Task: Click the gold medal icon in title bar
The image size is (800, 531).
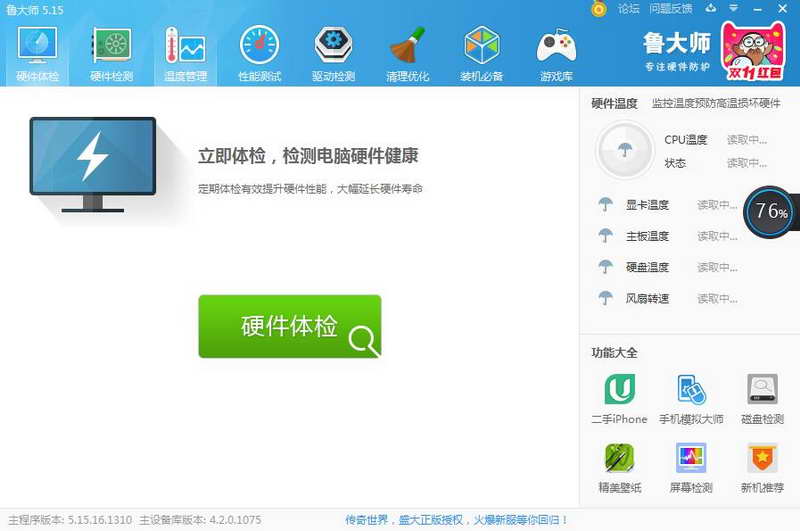Action: [599, 9]
